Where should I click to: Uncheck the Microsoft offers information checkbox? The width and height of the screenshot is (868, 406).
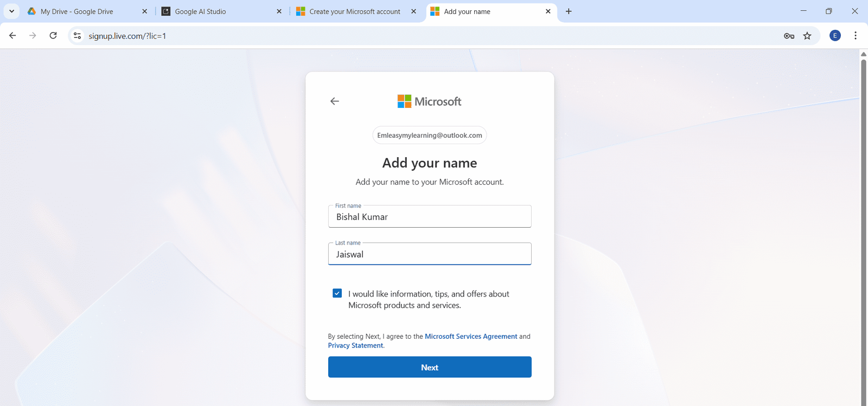337,293
